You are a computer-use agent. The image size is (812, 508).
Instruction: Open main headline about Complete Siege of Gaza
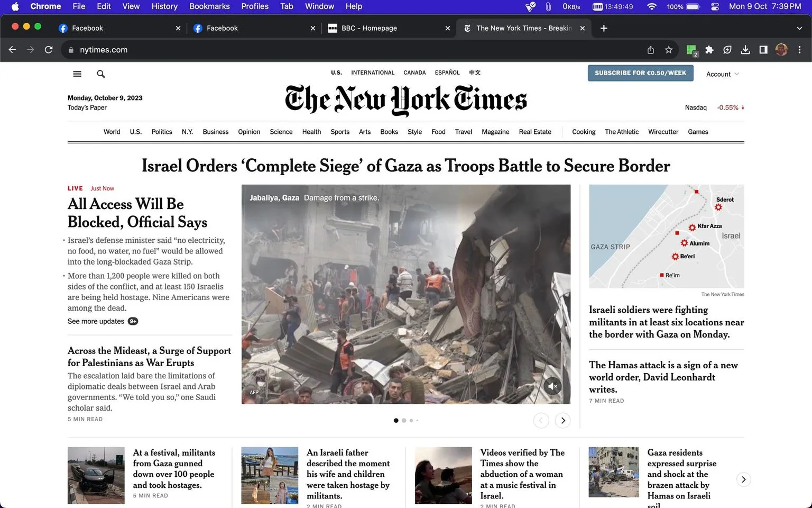(406, 166)
